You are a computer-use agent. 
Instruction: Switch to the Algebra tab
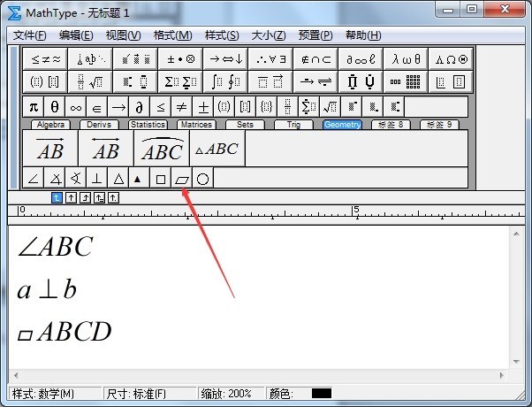(x=51, y=125)
